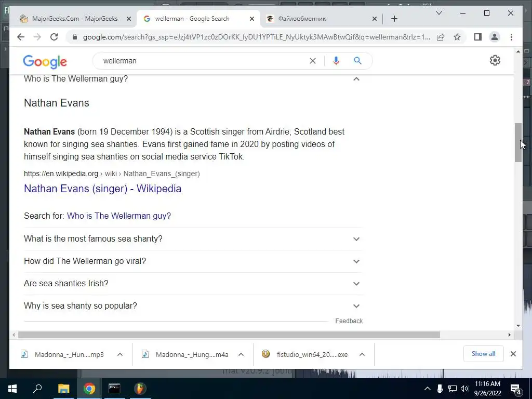Open File Explorer from taskbar
This screenshot has width=532, height=399.
pyautogui.click(x=63, y=389)
